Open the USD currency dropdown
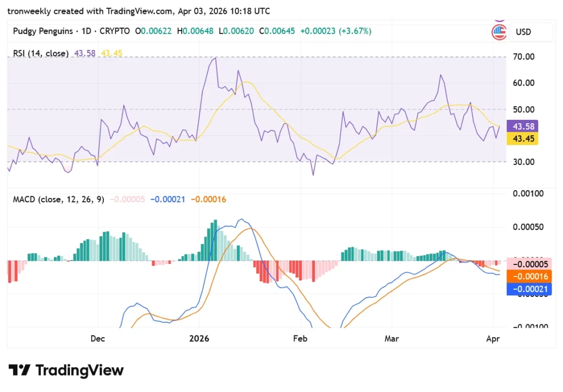 click(523, 32)
